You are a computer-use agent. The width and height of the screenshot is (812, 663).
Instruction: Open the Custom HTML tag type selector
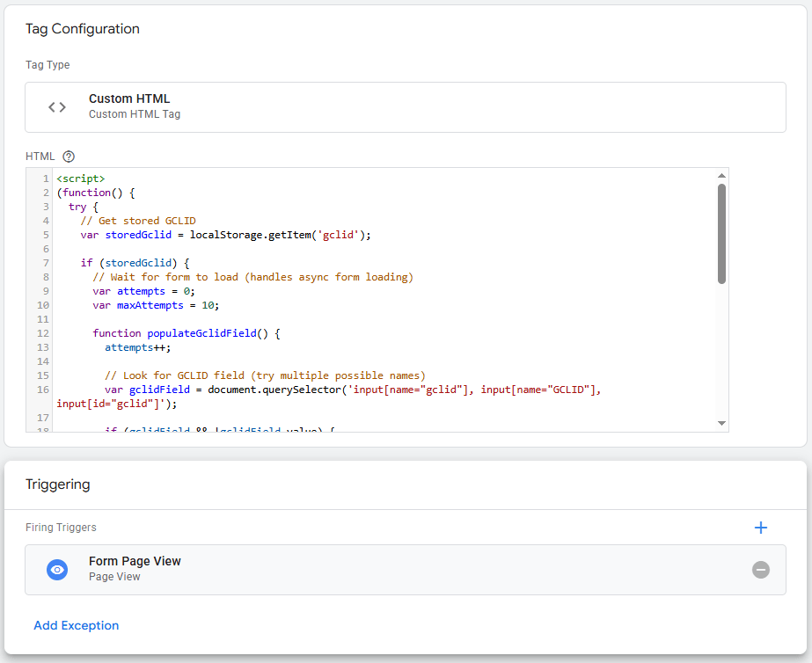pyautogui.click(x=405, y=106)
